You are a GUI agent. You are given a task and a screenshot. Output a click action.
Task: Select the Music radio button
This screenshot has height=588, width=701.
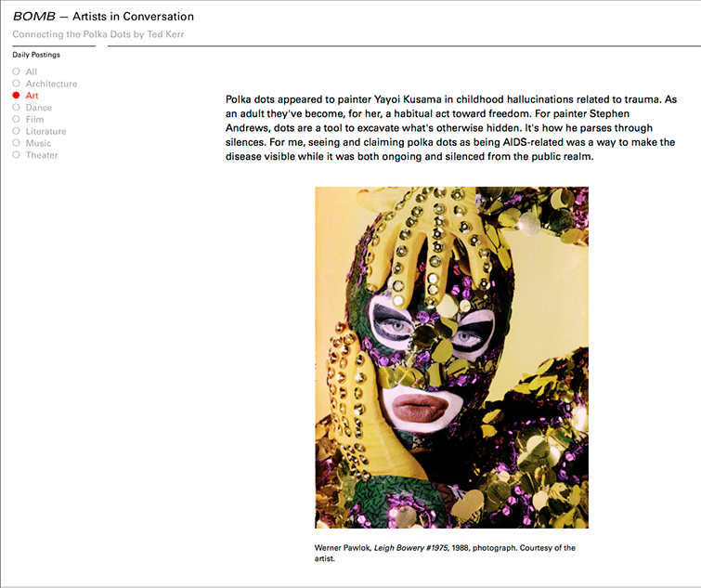coord(16,143)
